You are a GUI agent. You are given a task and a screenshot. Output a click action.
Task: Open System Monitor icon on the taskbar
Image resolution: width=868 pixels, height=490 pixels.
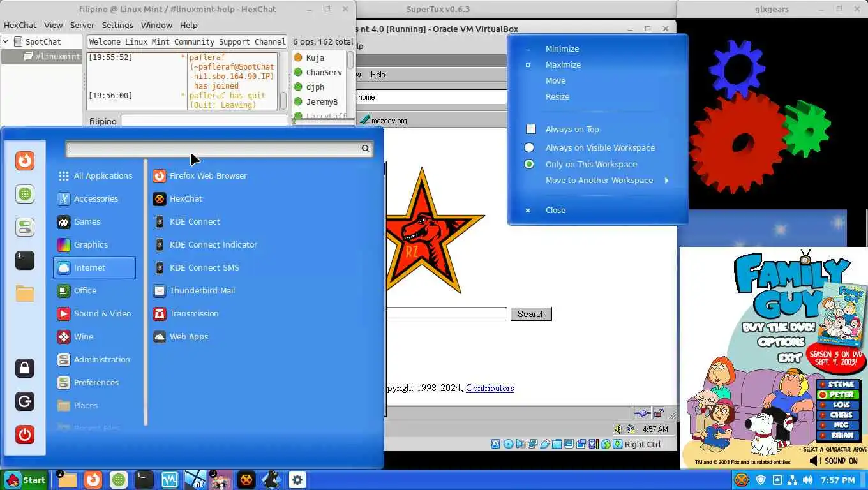170,480
